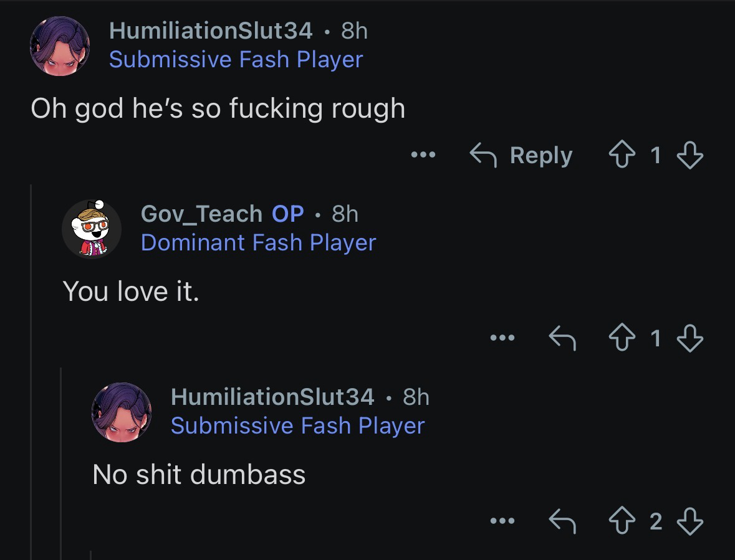The height and width of the screenshot is (560, 735).
Task: Click Gov_Teach's snoo avatar
Action: 92,229
